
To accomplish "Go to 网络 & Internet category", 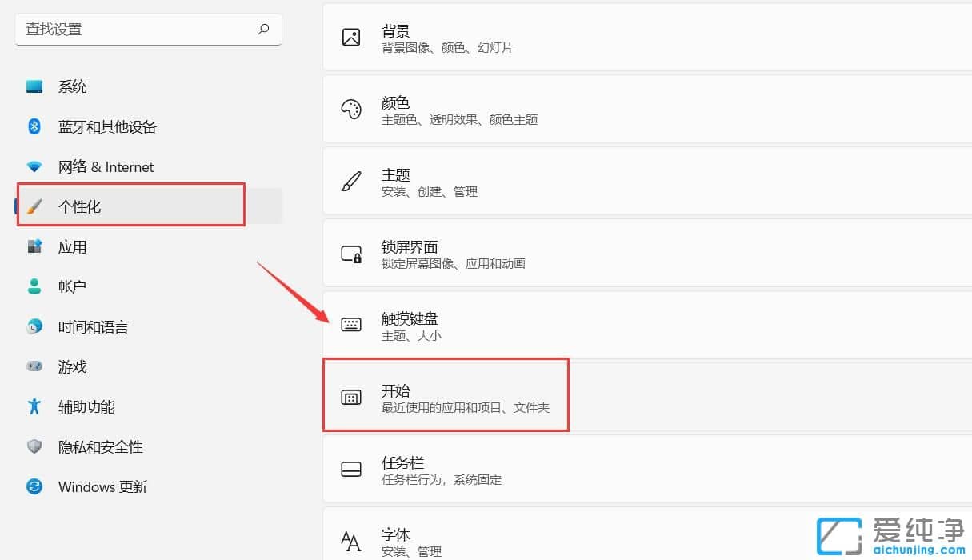I will (x=149, y=166).
